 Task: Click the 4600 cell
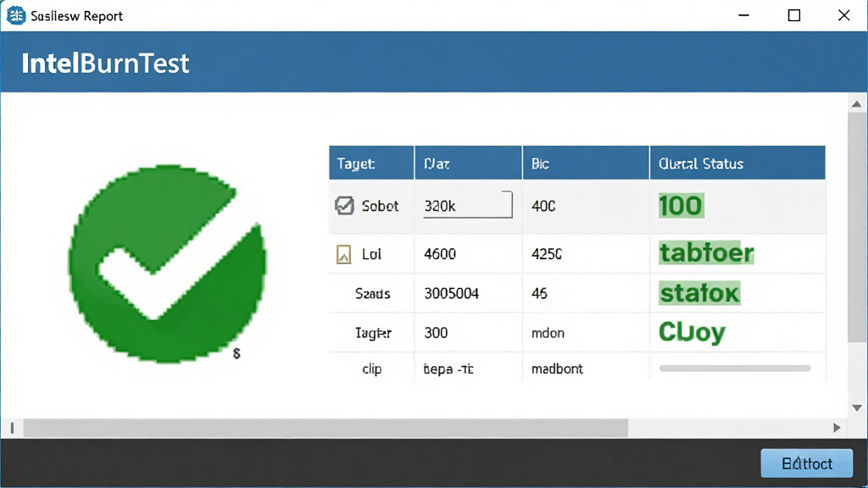pos(440,254)
